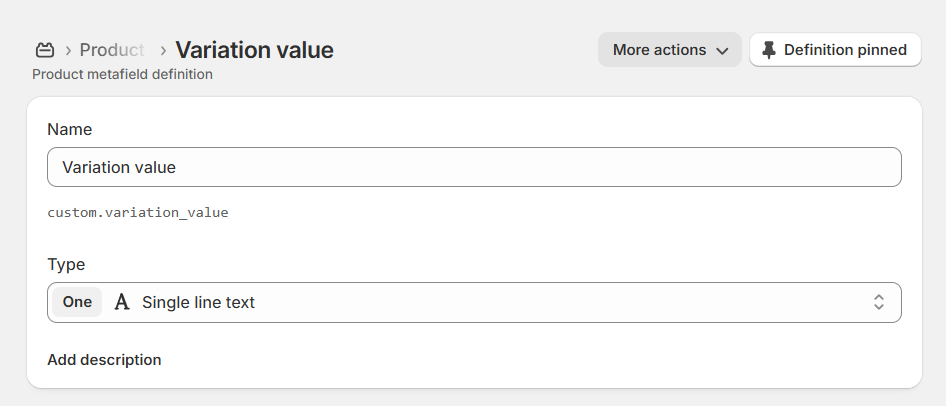Click the "One" badge in Type field

pos(77,302)
